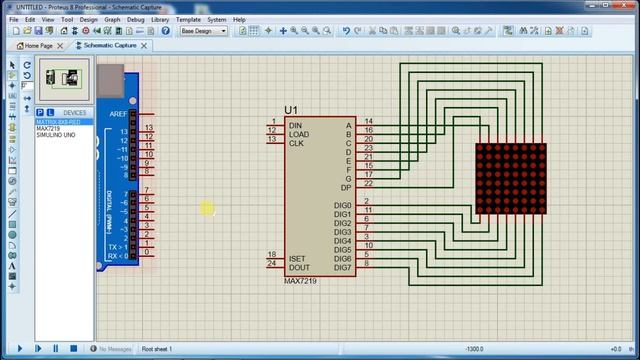
Task: Select the Component Mode tool
Action: point(12,75)
